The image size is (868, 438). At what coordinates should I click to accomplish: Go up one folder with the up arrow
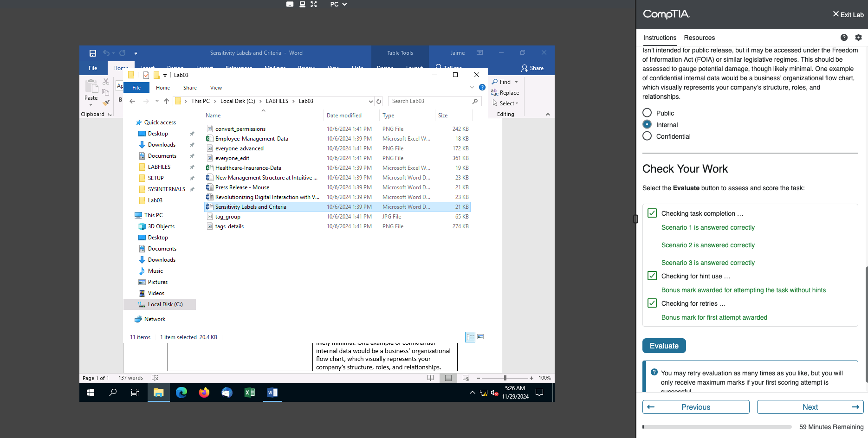(167, 101)
